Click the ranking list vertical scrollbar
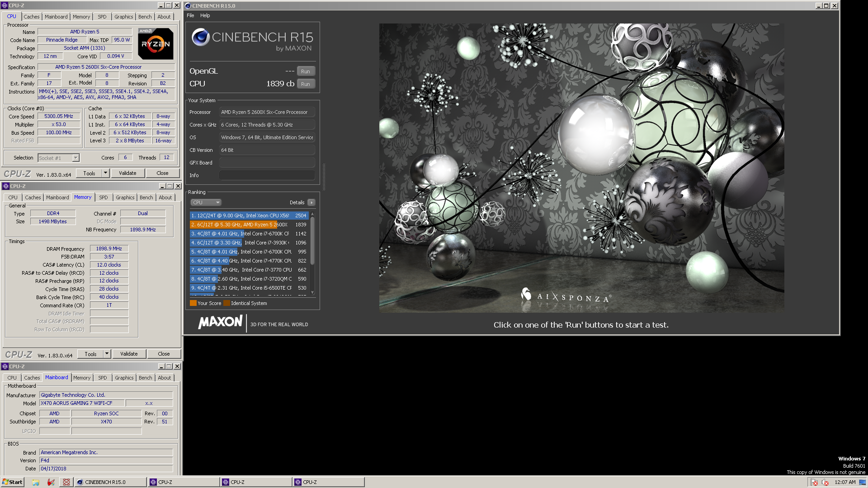 (312, 253)
